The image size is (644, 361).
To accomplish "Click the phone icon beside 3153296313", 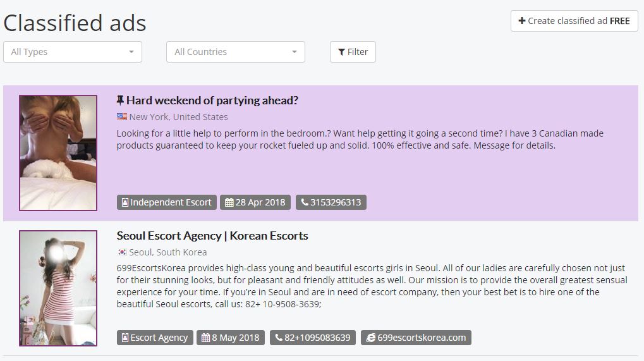I will [305, 202].
